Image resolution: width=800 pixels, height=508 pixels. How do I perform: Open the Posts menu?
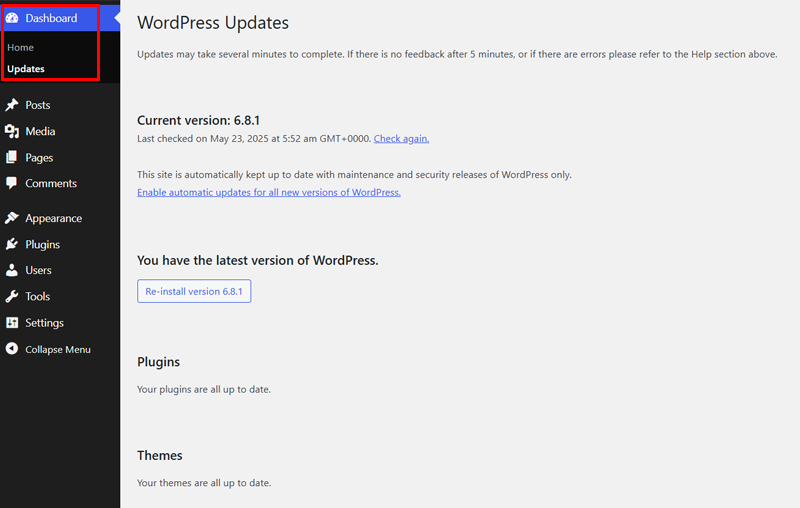[x=38, y=105]
